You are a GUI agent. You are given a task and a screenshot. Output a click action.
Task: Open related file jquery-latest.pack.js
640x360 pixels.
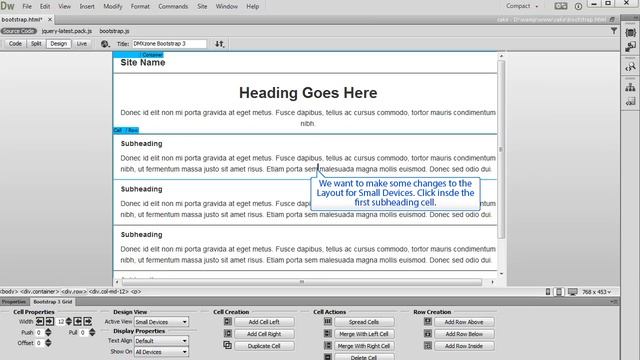[x=67, y=31]
